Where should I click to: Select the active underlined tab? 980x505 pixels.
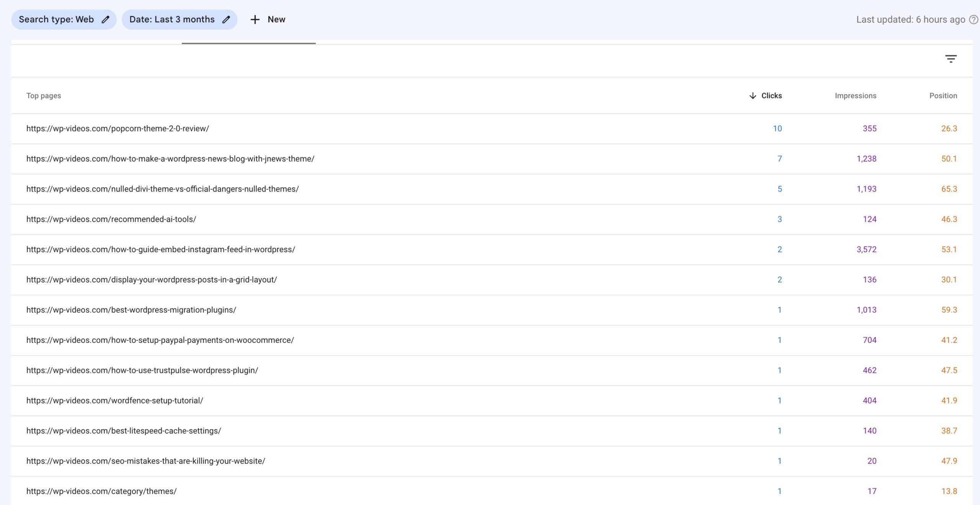[x=248, y=41]
